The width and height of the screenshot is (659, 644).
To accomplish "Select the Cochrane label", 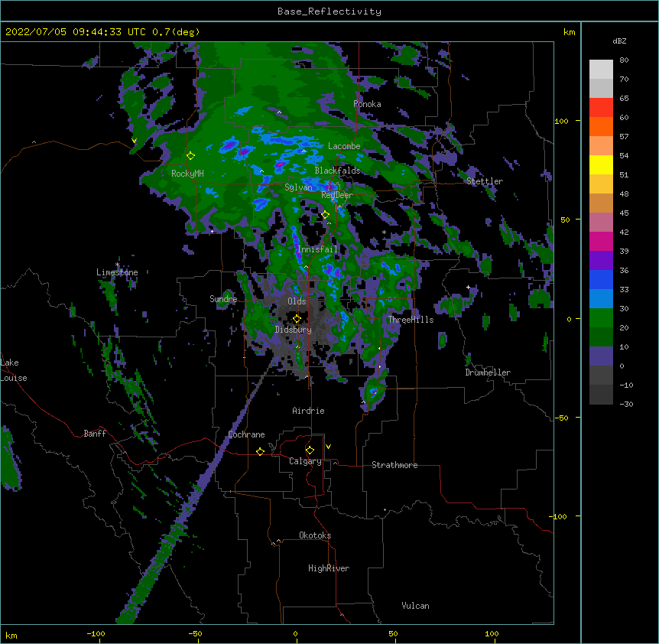I will (x=247, y=434).
